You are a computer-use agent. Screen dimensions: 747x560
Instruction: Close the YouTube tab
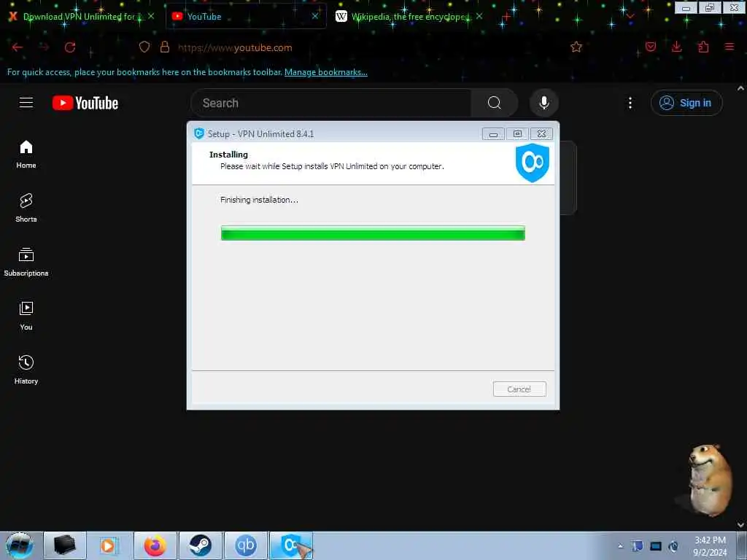[315, 16]
